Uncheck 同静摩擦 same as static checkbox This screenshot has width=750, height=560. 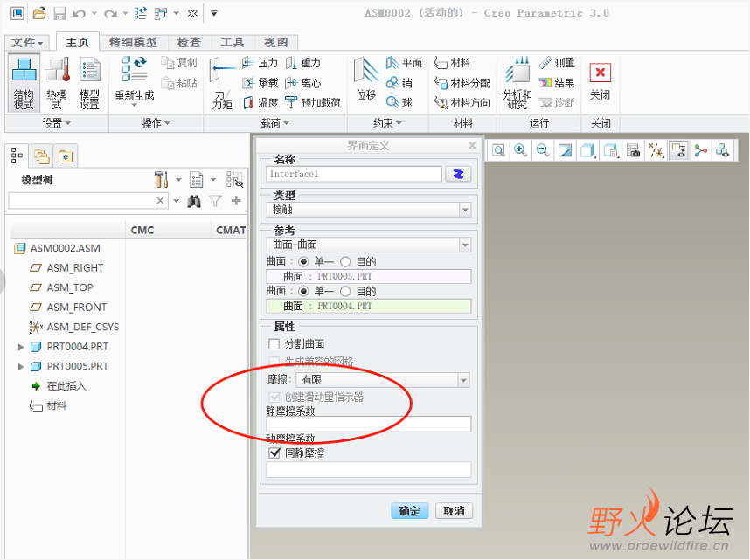point(274,453)
